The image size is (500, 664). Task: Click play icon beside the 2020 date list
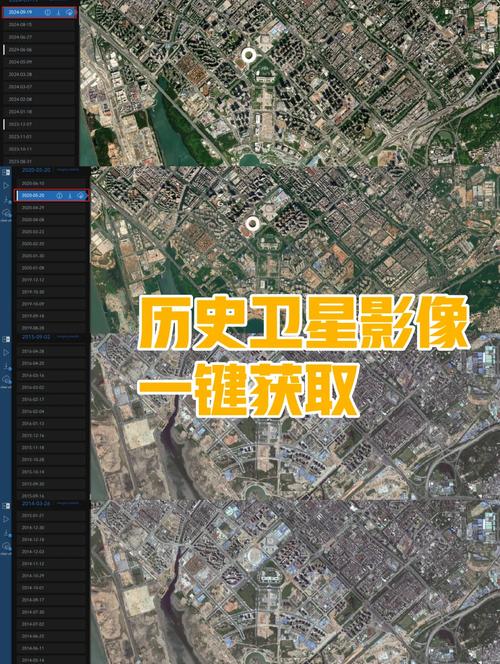(x=6, y=185)
